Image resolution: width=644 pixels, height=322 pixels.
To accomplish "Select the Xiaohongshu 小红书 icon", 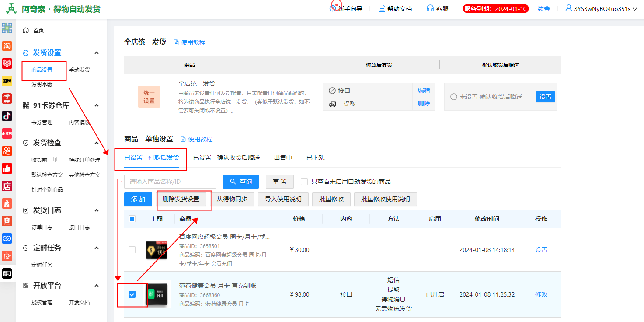I will [7, 133].
